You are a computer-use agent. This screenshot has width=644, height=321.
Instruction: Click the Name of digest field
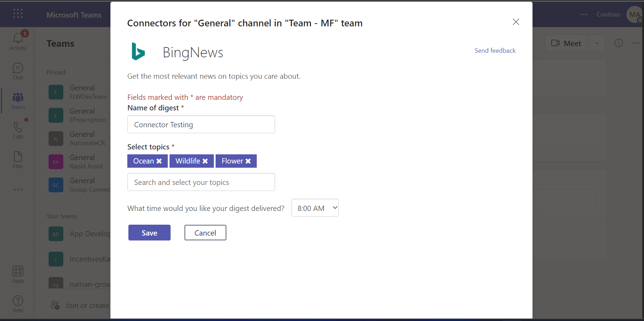click(201, 124)
